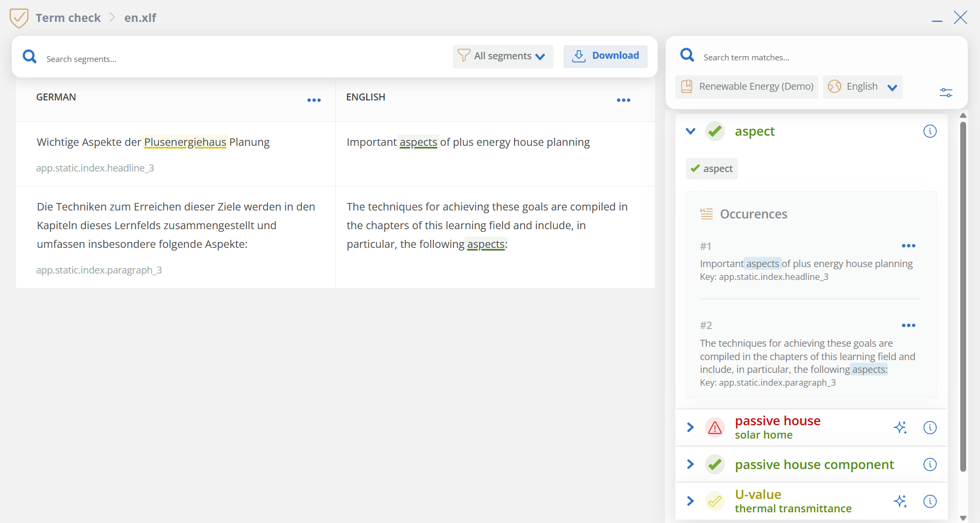
Task: Click highlighted term Plusenergiehaus in German text
Action: (x=185, y=142)
